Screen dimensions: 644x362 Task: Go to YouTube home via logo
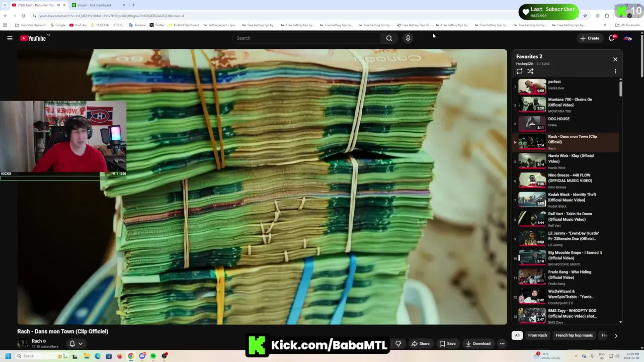33,38
